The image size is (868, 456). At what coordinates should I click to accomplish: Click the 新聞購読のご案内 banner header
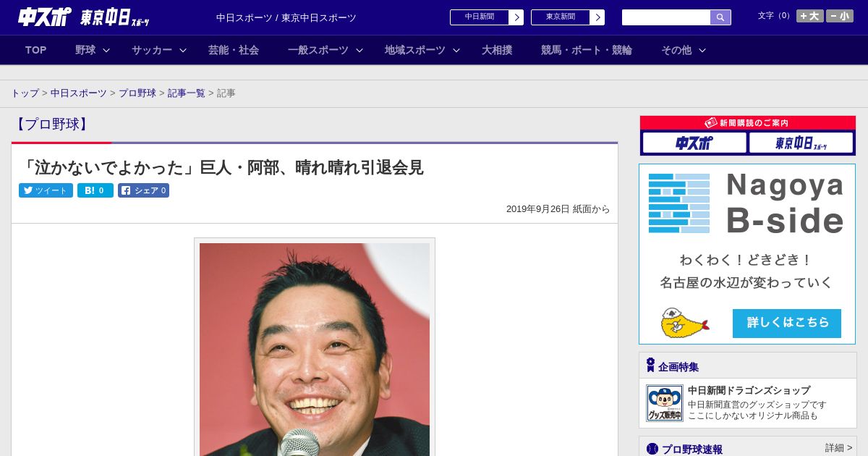tap(748, 123)
